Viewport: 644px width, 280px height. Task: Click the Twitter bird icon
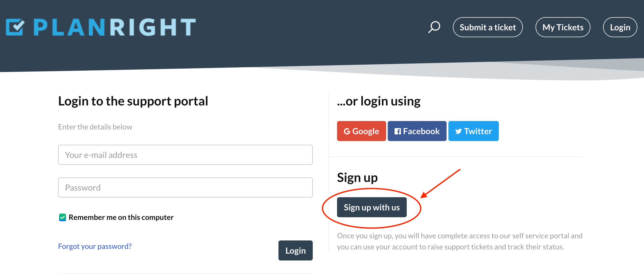(x=458, y=131)
